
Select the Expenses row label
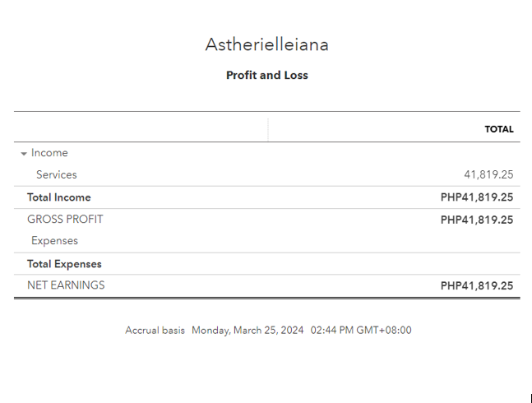[x=54, y=241]
